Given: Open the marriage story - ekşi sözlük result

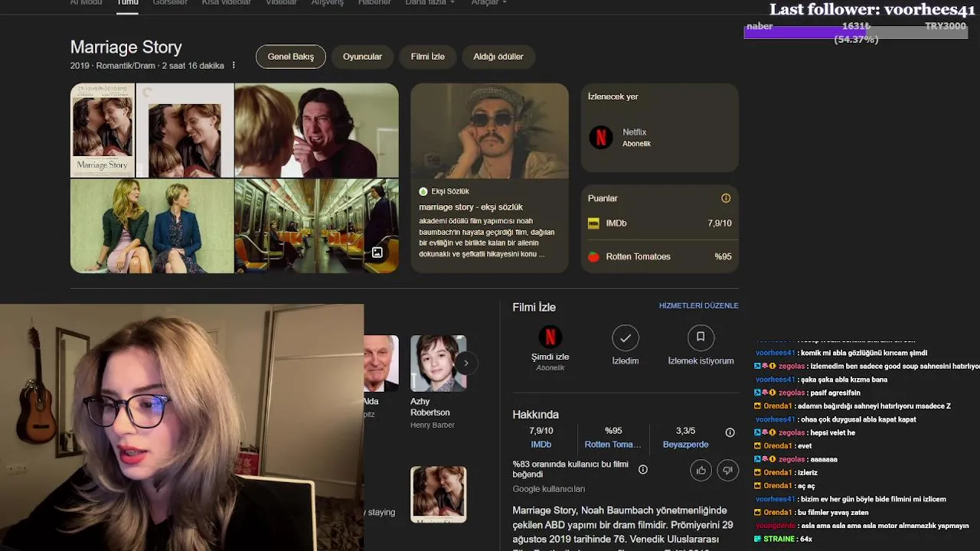Looking at the screenshot, I should click(471, 207).
